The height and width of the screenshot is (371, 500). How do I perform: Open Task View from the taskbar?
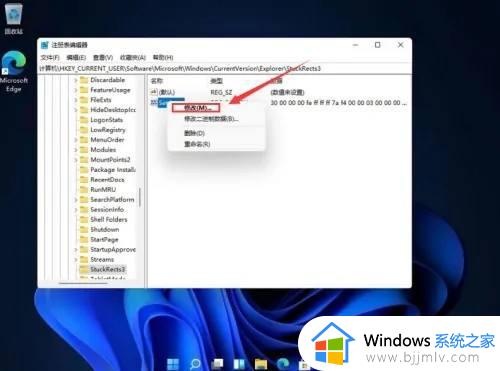click(x=217, y=364)
